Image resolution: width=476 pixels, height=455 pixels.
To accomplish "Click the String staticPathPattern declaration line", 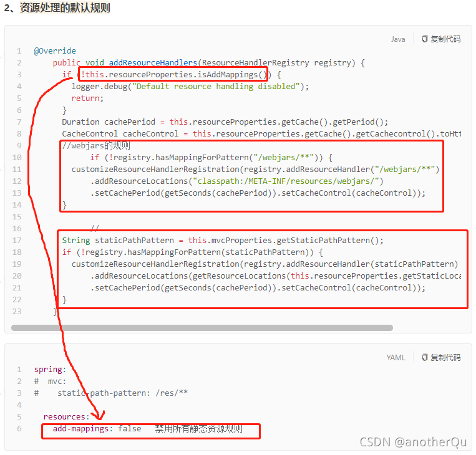I will pyautogui.click(x=223, y=241).
